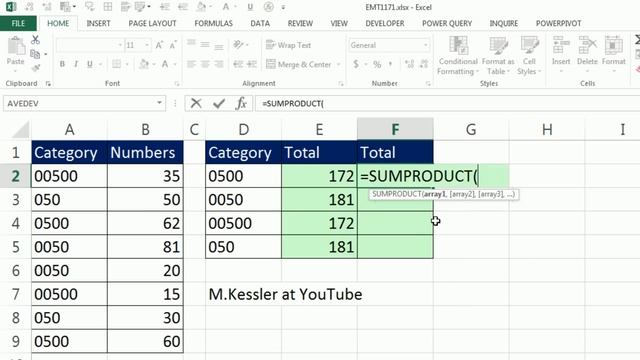Screen dimensions: 640x360
Task: Select cell with value 00500 in column D
Action: point(243,223)
